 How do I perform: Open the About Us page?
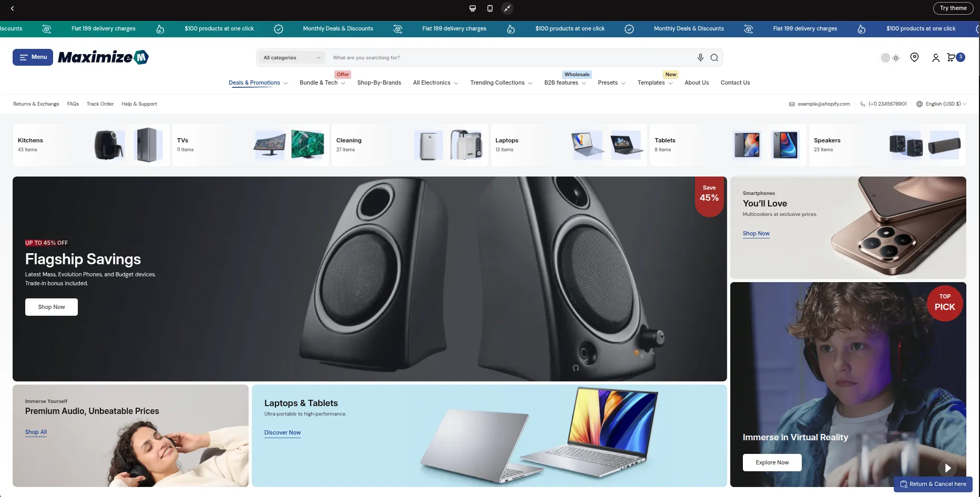point(697,83)
